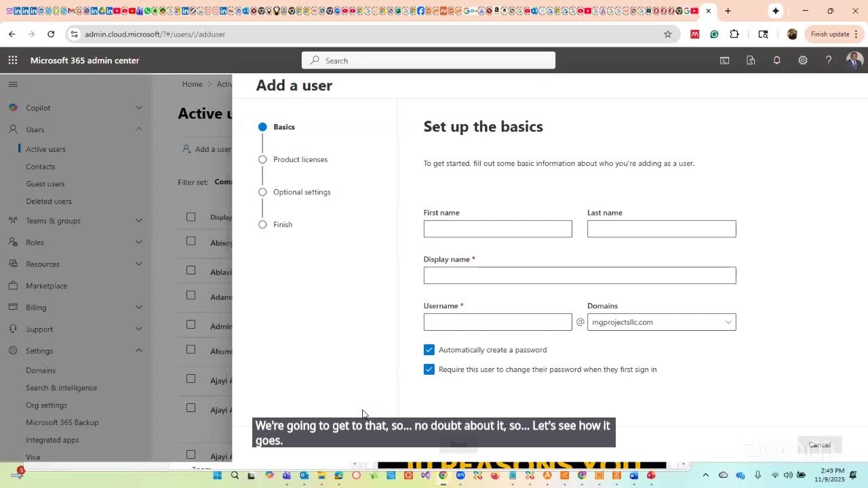Screen dimensions: 868x488
Task: Click the First name input field
Action: (498, 229)
